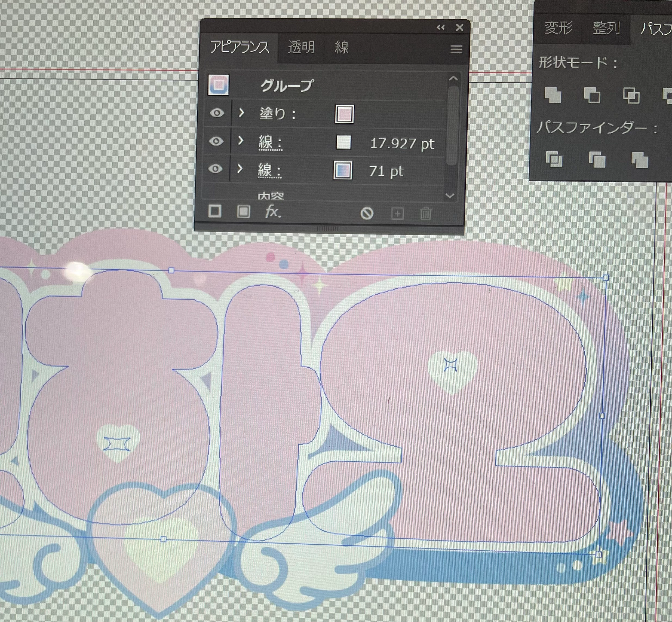672x622 pixels.
Task: Expand the 塗り fill attribute row
Action: pos(241,112)
